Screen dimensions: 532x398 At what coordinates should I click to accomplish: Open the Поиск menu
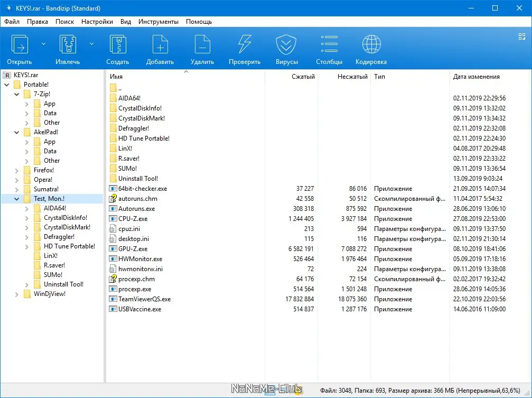pyautogui.click(x=64, y=21)
